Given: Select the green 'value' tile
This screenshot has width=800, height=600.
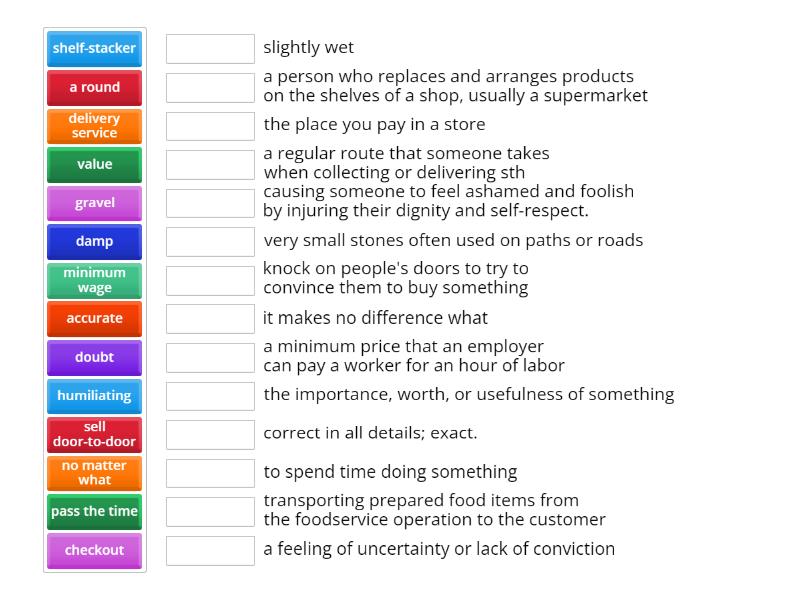Looking at the screenshot, I should (94, 164).
